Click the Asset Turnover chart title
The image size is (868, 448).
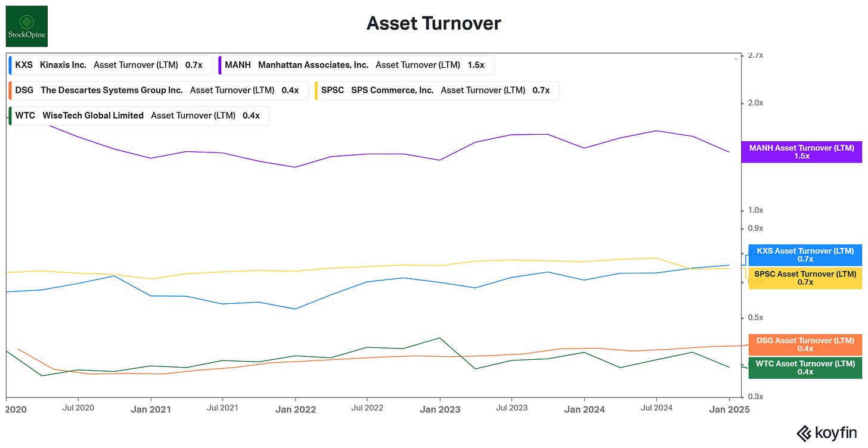coord(433,23)
